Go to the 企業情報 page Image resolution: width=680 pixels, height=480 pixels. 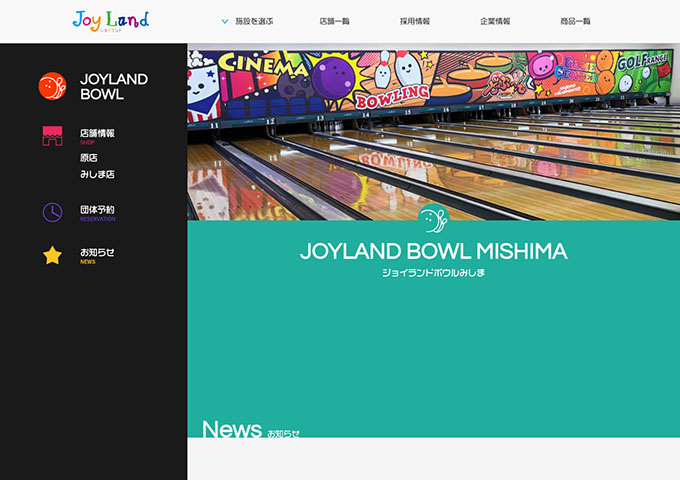[x=495, y=21]
